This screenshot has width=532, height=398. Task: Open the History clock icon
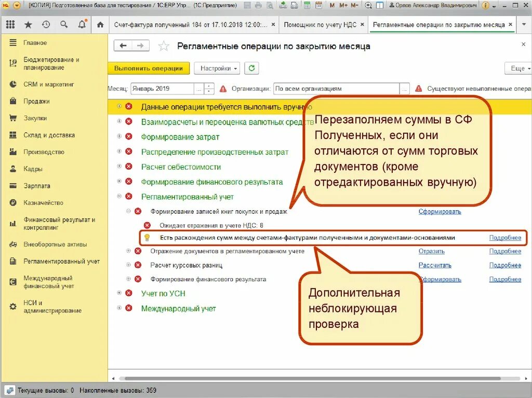tap(46, 24)
